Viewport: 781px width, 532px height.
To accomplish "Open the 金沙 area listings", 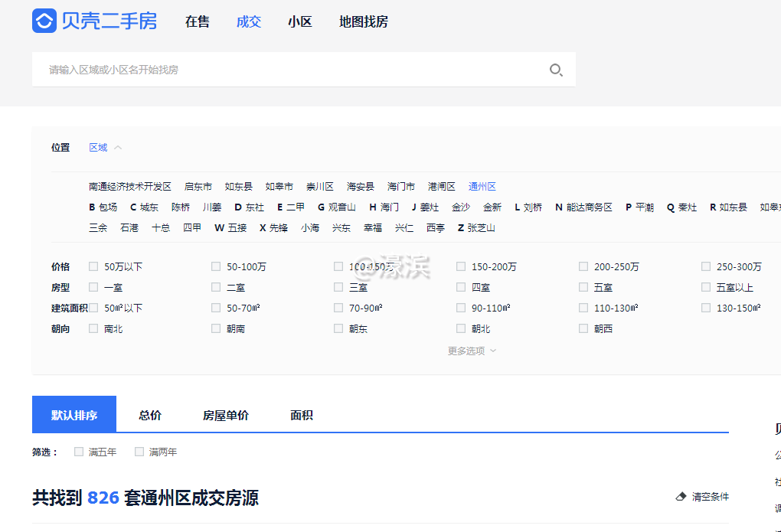I will [461, 207].
